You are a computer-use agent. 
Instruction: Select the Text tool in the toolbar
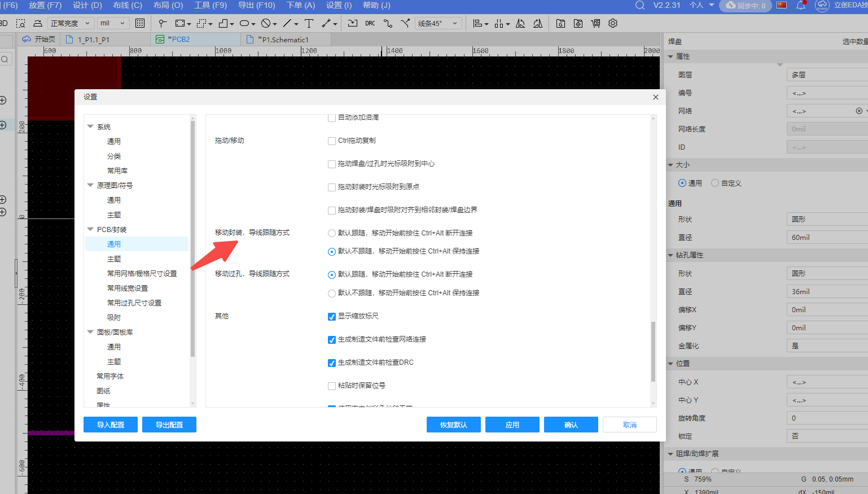pyautogui.click(x=309, y=23)
